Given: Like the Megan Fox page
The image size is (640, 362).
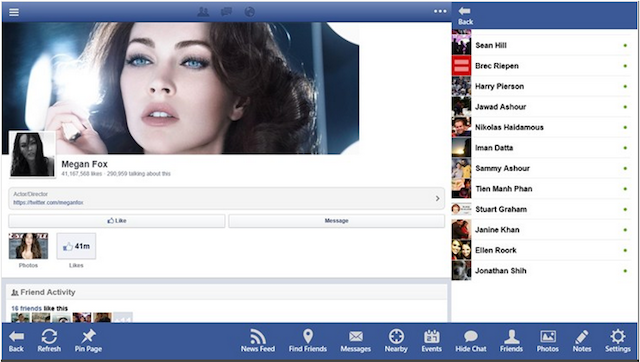Looking at the screenshot, I should point(117,221).
